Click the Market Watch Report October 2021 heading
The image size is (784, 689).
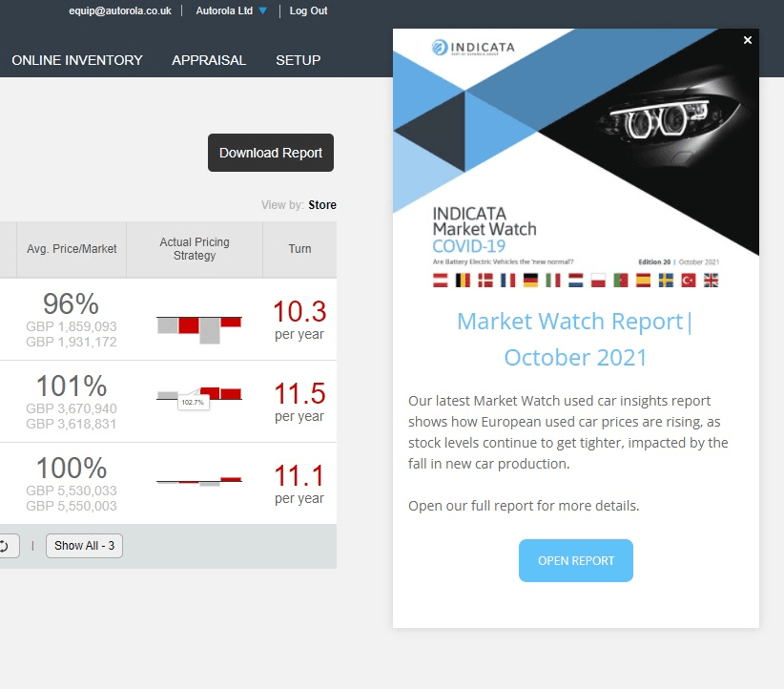tap(575, 339)
